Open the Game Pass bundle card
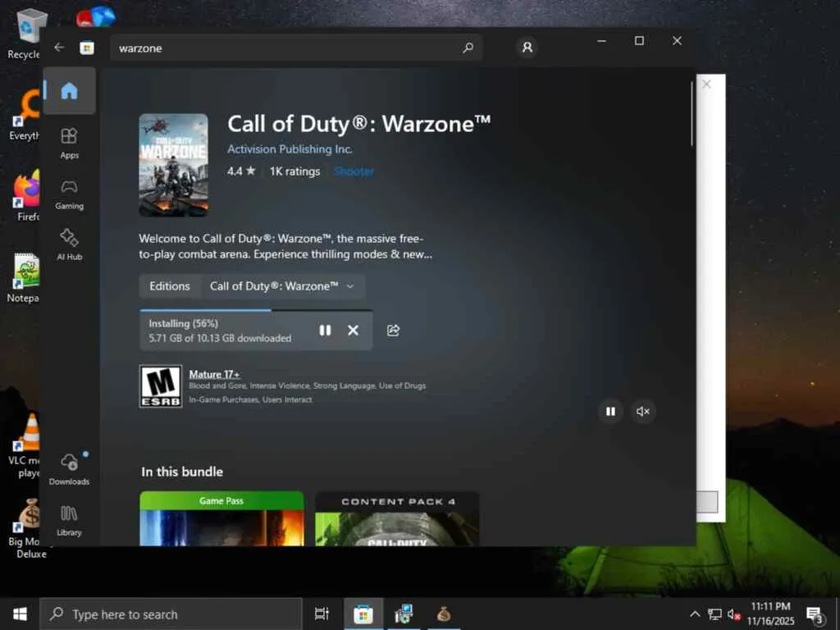The image size is (840, 630). coord(221,518)
